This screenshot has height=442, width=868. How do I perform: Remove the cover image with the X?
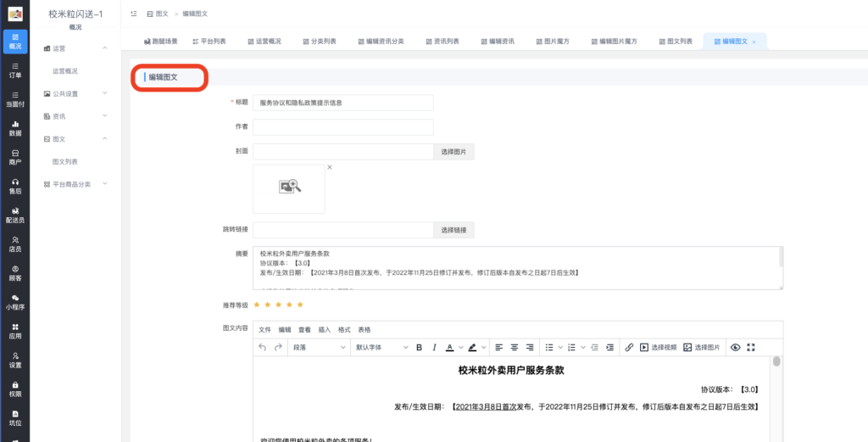(x=330, y=167)
